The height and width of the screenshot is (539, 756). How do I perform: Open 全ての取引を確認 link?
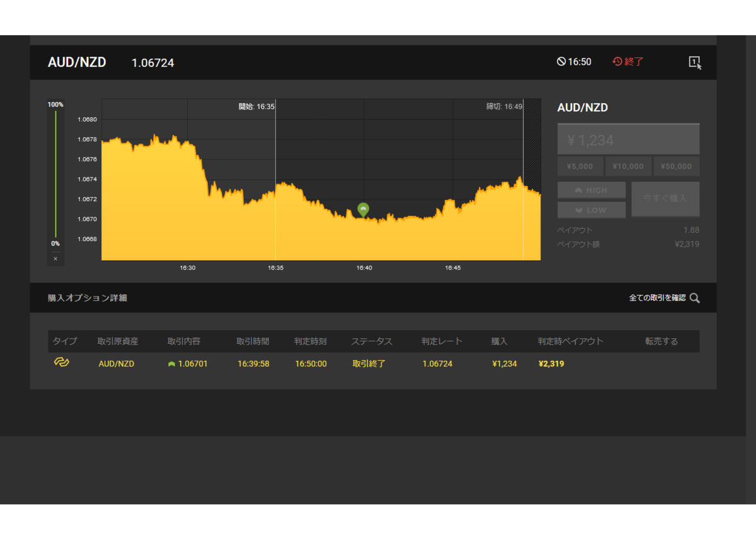coord(657,298)
